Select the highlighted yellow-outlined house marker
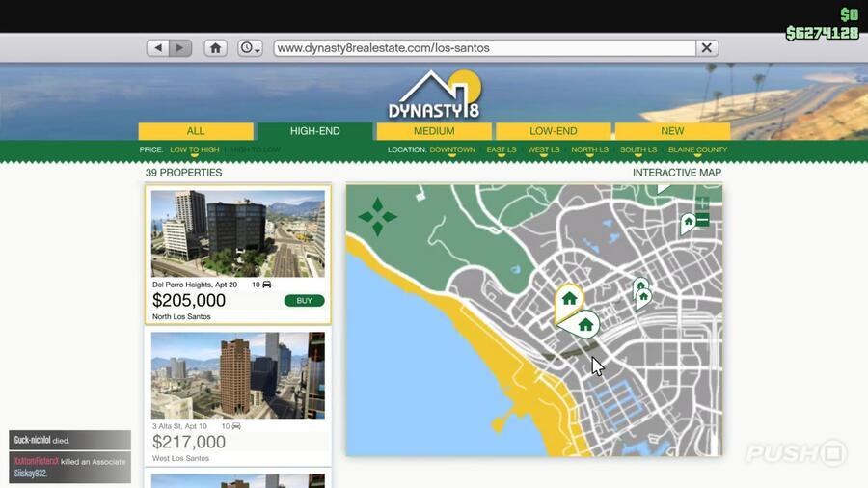This screenshot has width=868, height=488. coord(568,301)
